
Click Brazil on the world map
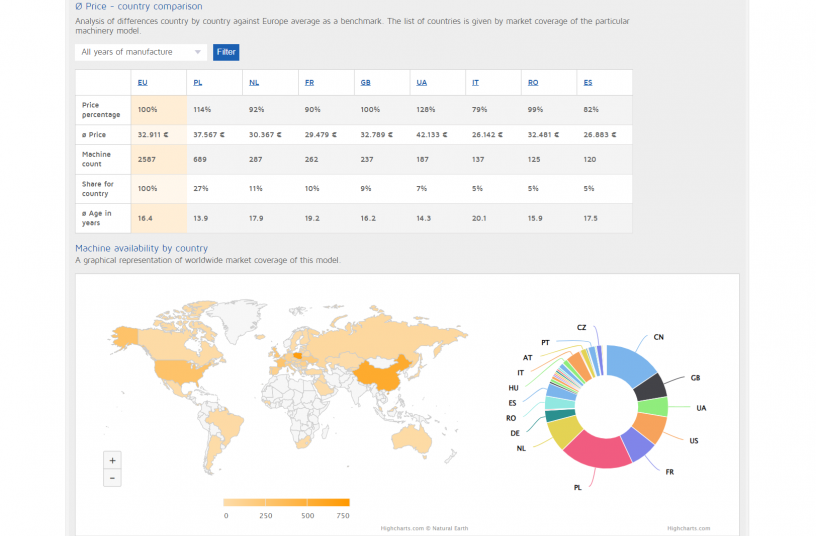(x=226, y=424)
